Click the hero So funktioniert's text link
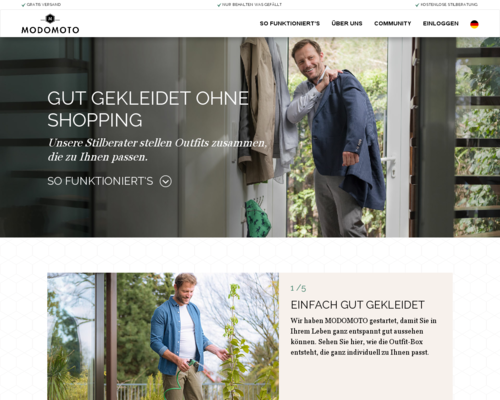This screenshot has height=400, width=500. pos(100,181)
